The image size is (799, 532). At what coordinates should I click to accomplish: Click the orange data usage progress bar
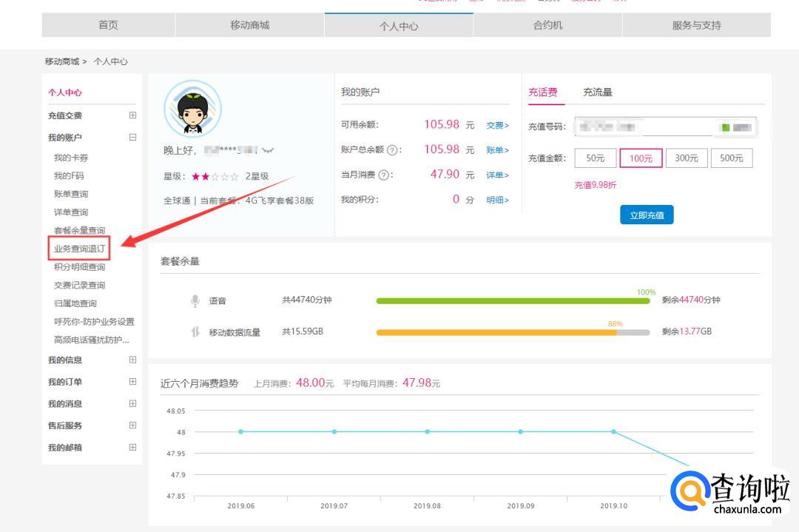coord(496,333)
